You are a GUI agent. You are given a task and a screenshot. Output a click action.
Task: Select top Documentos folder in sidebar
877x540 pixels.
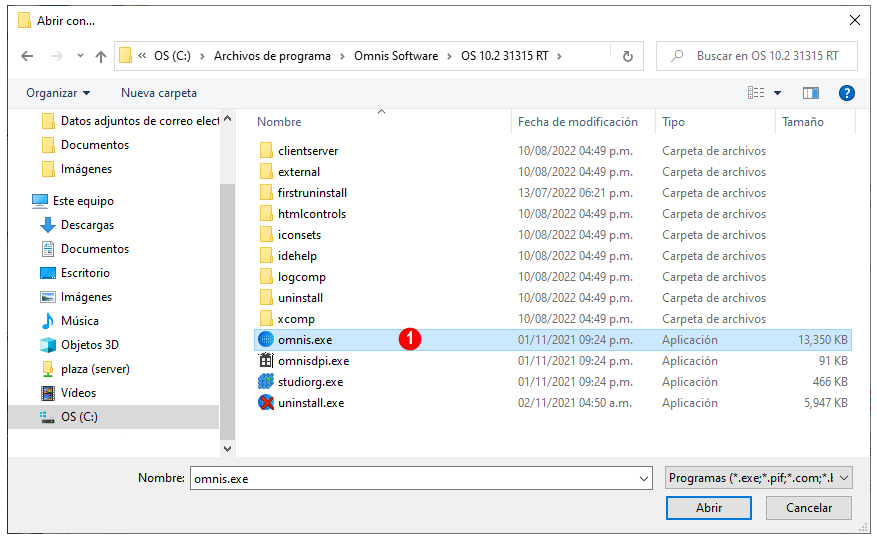[86, 145]
